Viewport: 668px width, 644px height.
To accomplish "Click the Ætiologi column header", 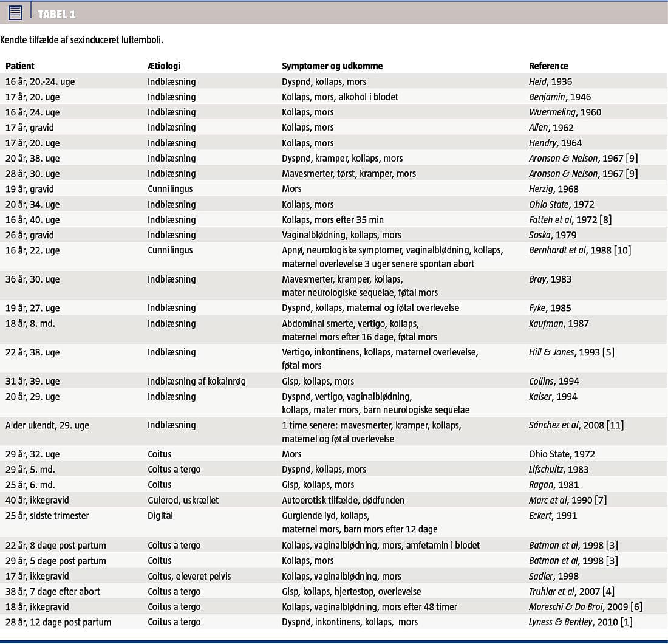I will pyautogui.click(x=164, y=66).
